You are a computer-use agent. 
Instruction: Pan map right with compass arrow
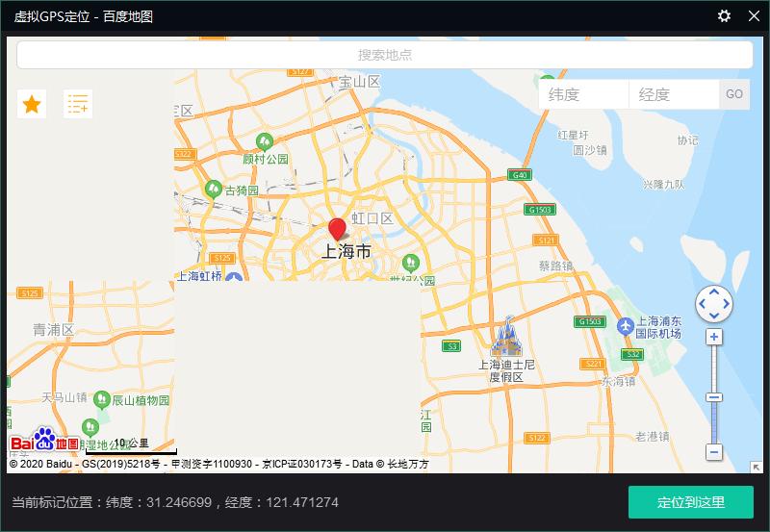click(727, 305)
